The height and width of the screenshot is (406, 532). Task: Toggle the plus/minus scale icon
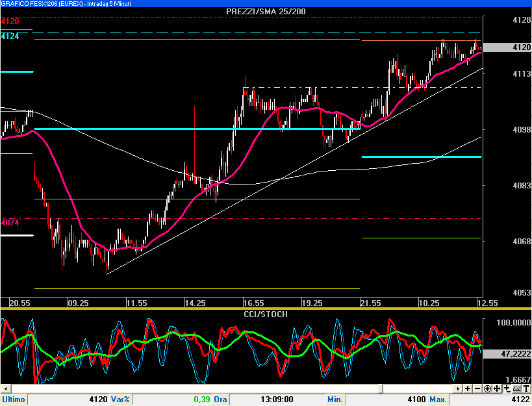coord(507,388)
